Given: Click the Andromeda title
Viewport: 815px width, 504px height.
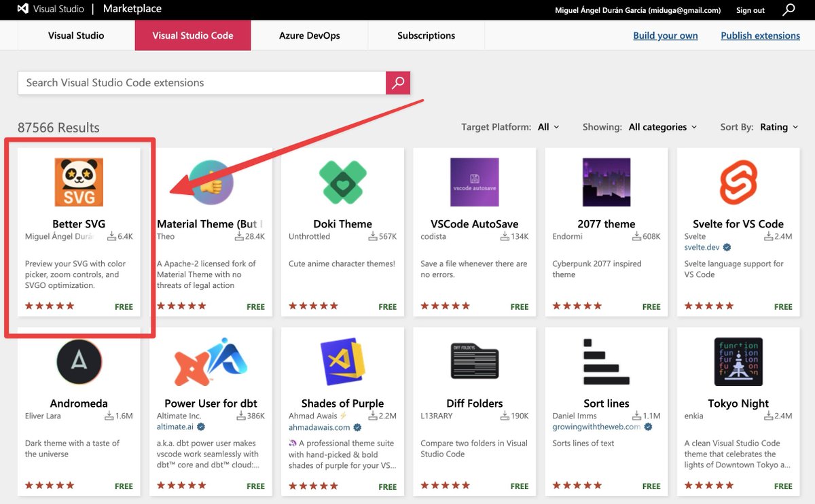Looking at the screenshot, I should coord(79,403).
